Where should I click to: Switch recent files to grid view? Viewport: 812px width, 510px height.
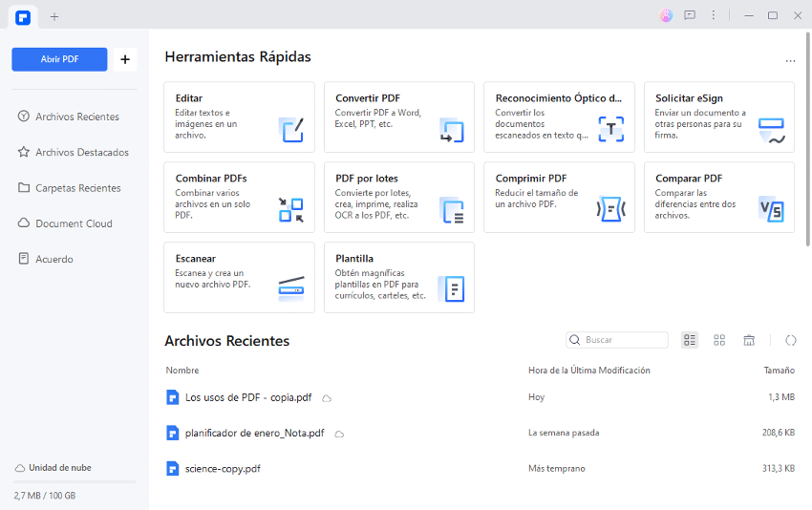[719, 340]
